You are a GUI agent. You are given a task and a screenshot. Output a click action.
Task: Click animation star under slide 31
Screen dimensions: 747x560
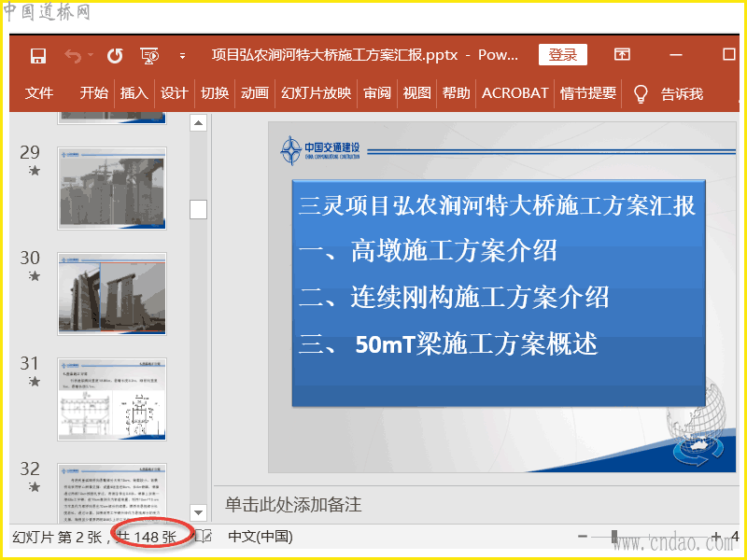(x=34, y=381)
